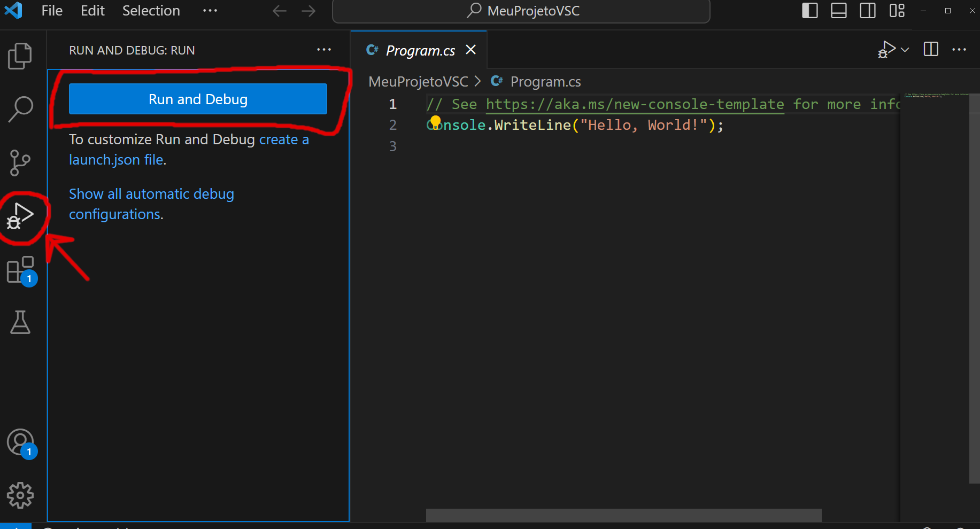Click the yellow breakpoint dot on line 2
The height and width of the screenshot is (529, 980).
[435, 121]
